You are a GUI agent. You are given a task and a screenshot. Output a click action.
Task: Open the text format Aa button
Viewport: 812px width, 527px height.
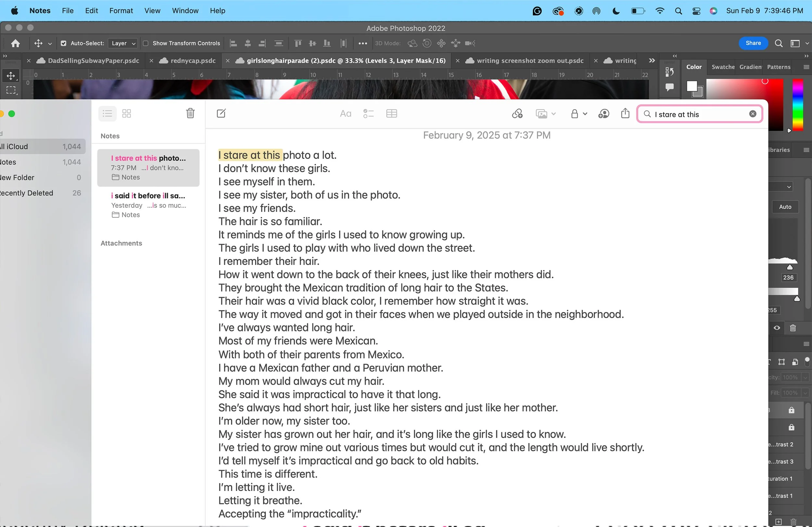345,114
